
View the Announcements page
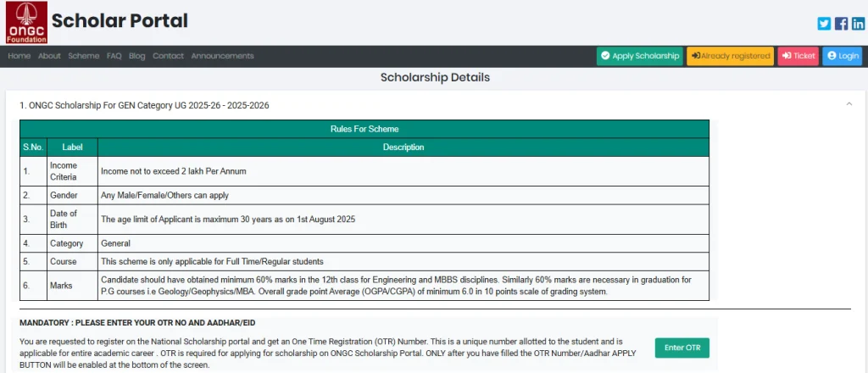pyautogui.click(x=222, y=56)
